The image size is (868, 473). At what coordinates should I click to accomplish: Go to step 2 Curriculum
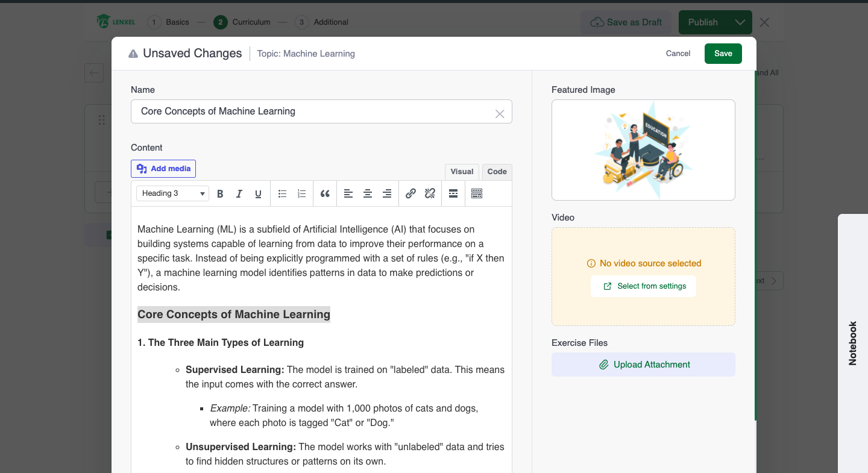(x=242, y=22)
